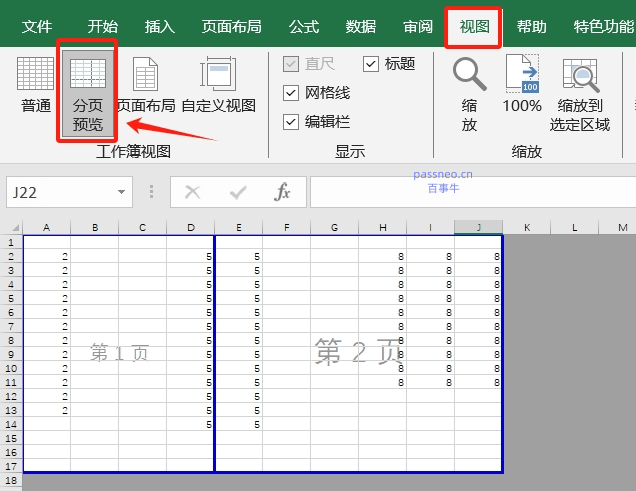
Task: Open the 数据 data tab
Action: click(x=361, y=27)
